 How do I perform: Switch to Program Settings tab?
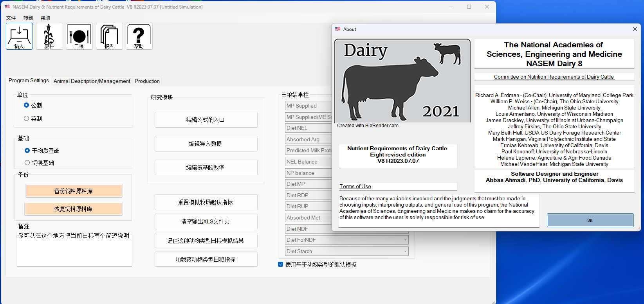(29, 80)
